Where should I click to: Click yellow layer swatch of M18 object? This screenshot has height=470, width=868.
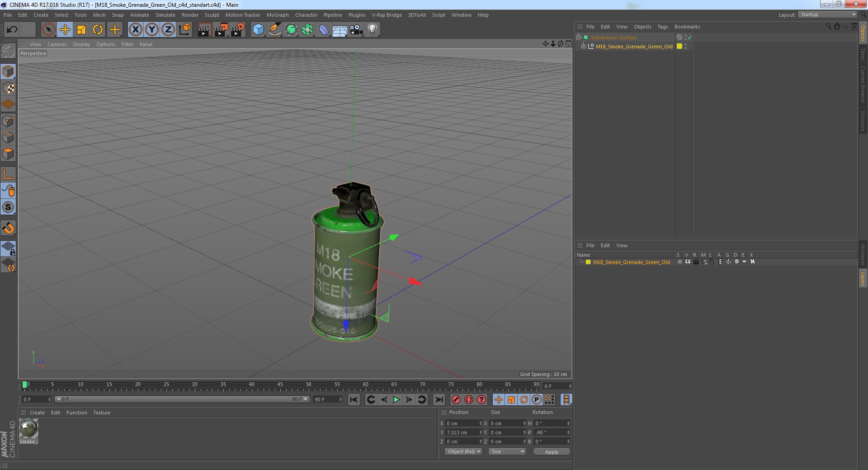[x=679, y=47]
